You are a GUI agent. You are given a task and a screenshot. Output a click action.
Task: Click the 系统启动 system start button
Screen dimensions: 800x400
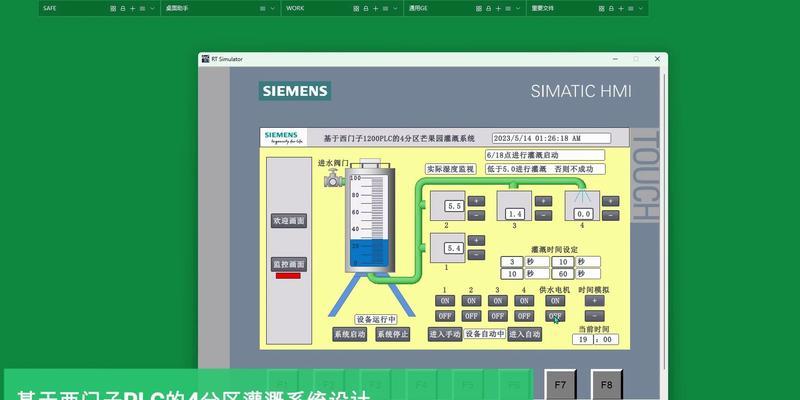point(349,335)
